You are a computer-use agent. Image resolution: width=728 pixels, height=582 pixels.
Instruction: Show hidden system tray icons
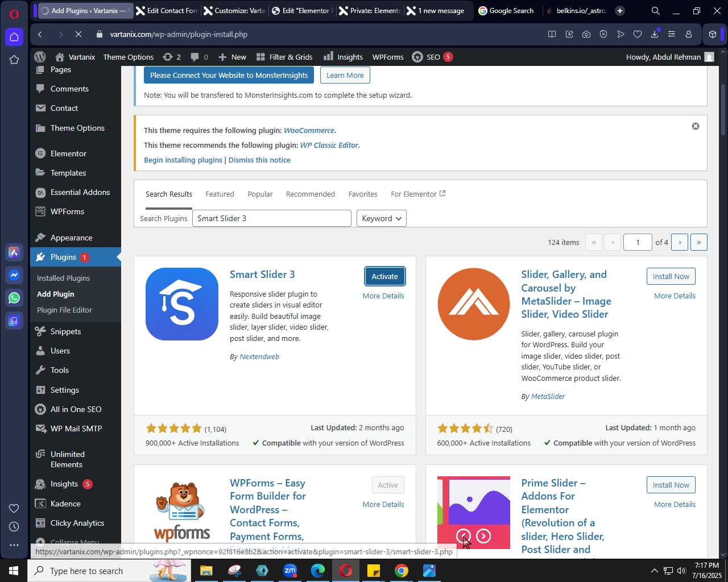click(655, 571)
